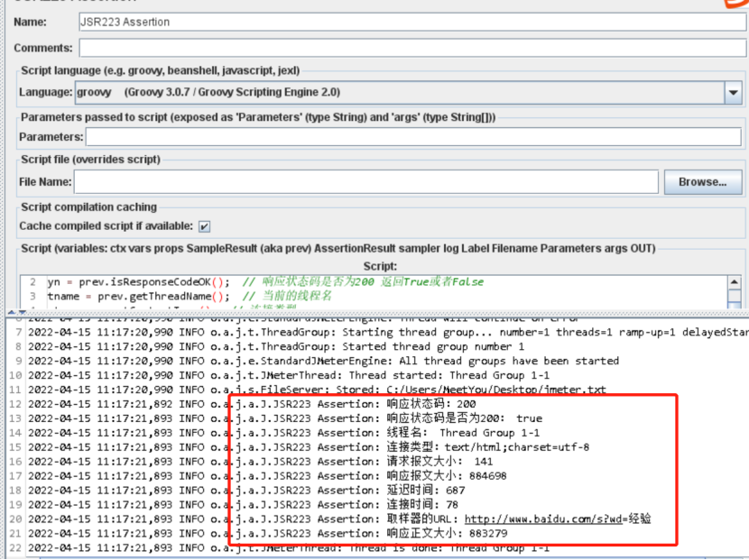The width and height of the screenshot is (749, 560).
Task: Select log line 连接时间: 78
Action: point(243,504)
